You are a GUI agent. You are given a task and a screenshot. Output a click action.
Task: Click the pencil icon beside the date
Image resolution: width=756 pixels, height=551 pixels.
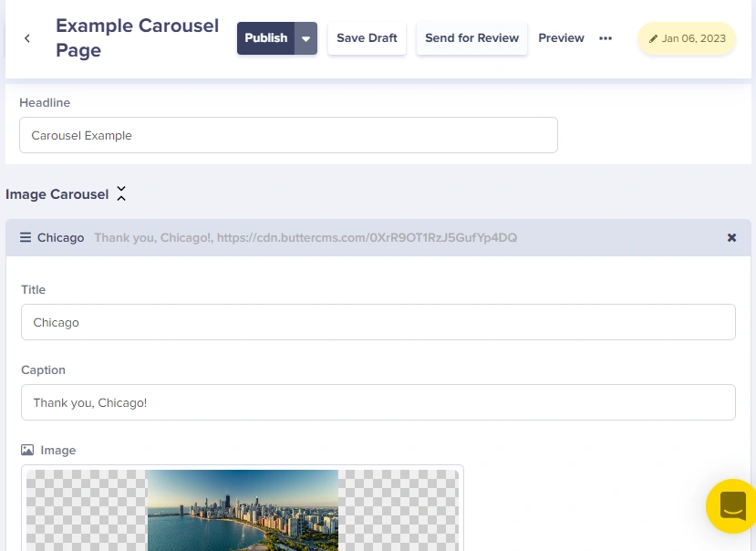pyautogui.click(x=653, y=39)
